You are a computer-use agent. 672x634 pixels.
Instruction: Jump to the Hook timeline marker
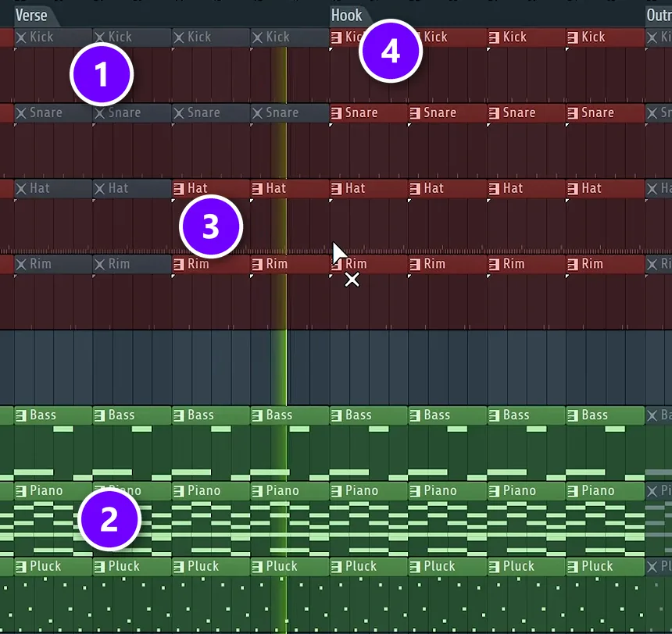[346, 16]
